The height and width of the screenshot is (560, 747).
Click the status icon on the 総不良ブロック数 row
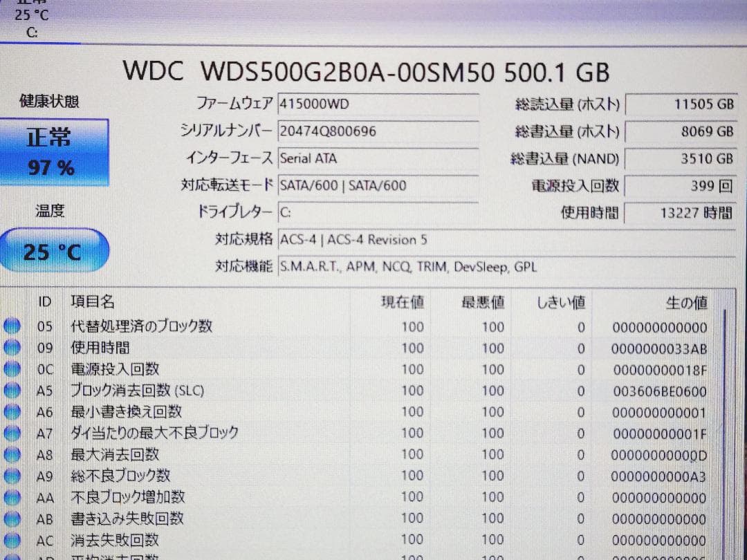click(12, 476)
